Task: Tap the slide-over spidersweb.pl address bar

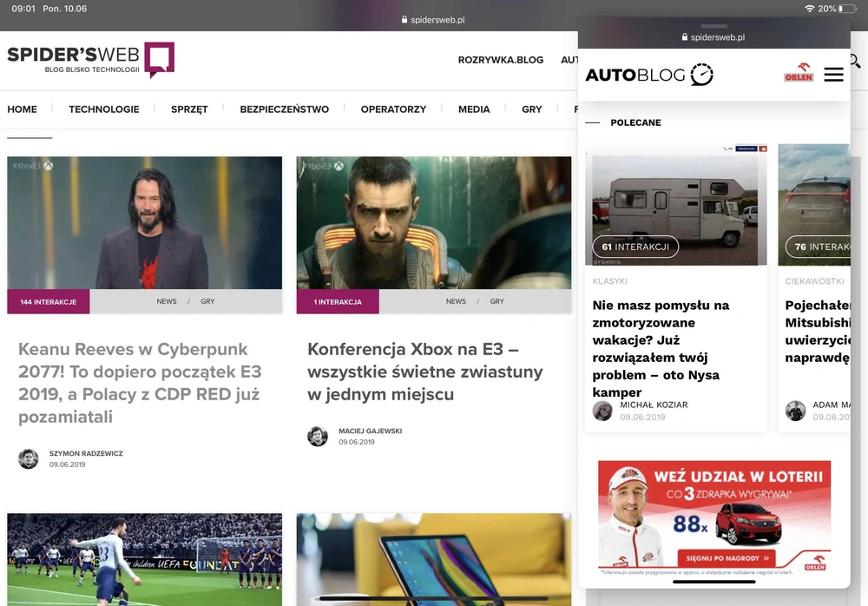Action: [x=714, y=37]
